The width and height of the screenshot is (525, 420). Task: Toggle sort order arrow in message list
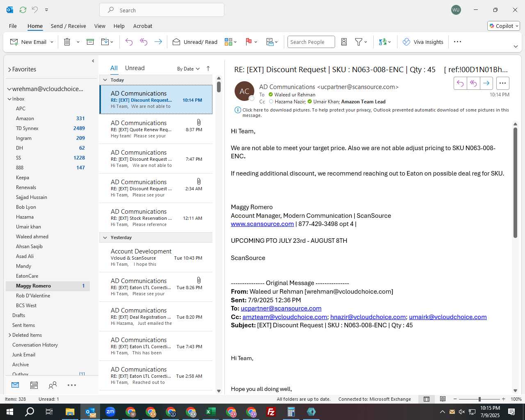tap(208, 68)
